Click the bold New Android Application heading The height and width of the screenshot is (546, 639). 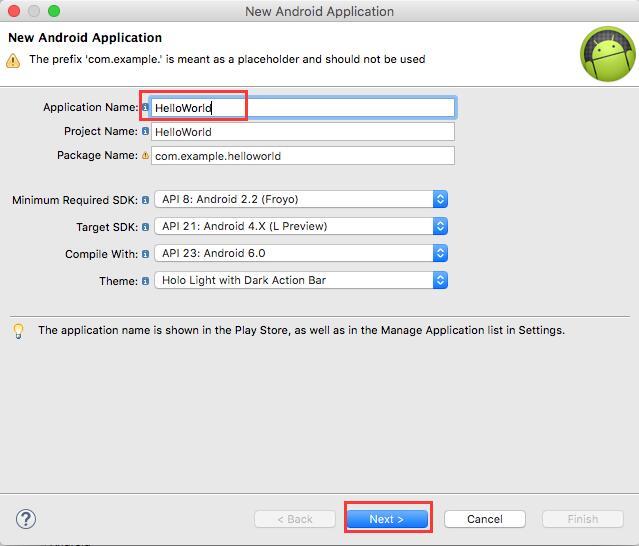coord(85,37)
